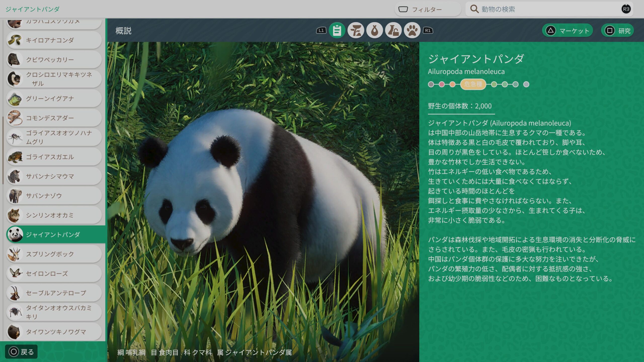Open the マーケット market button

(568, 31)
